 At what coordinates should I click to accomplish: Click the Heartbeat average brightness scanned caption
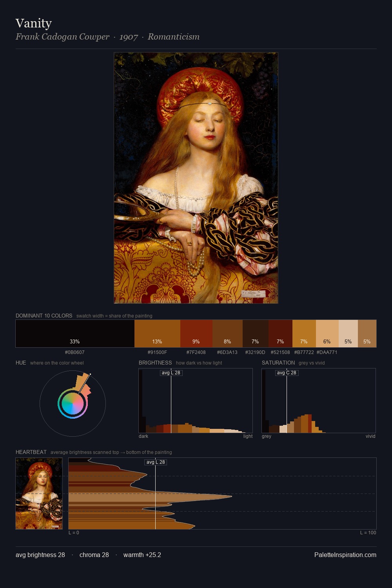(x=111, y=452)
